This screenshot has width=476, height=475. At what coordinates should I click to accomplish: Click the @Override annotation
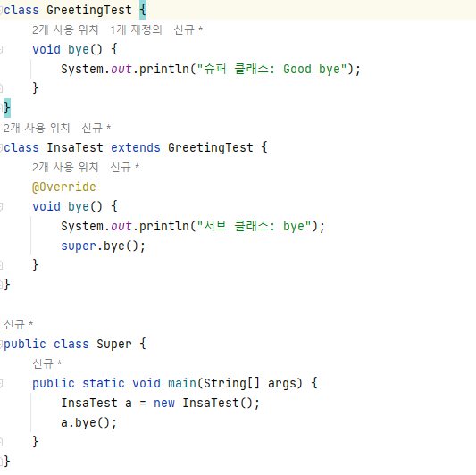pyautogui.click(x=64, y=187)
